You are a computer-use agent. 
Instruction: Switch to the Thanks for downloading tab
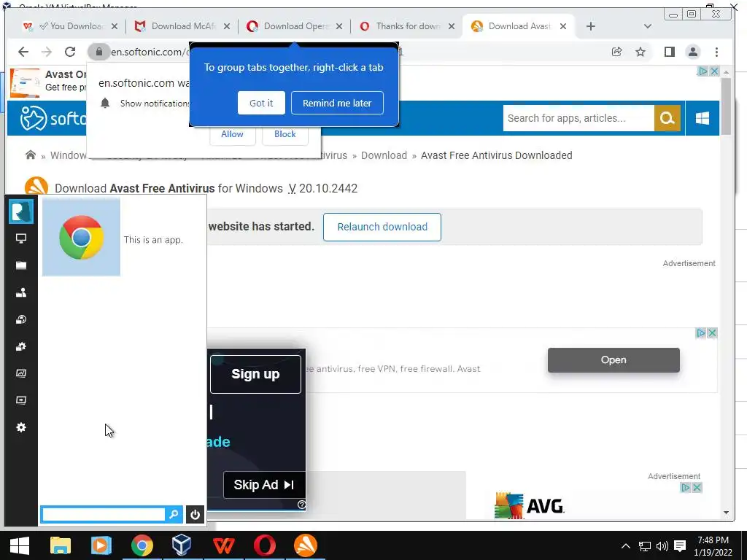(406, 26)
